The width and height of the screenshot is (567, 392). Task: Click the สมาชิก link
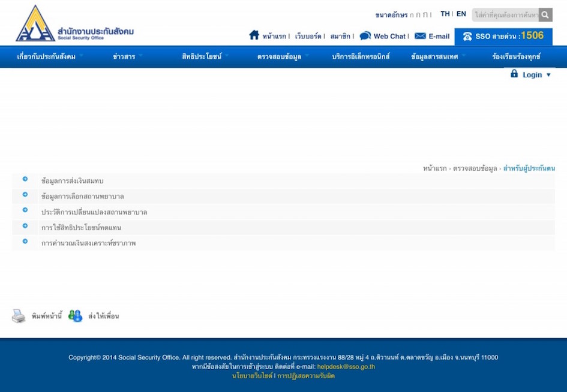(x=340, y=36)
